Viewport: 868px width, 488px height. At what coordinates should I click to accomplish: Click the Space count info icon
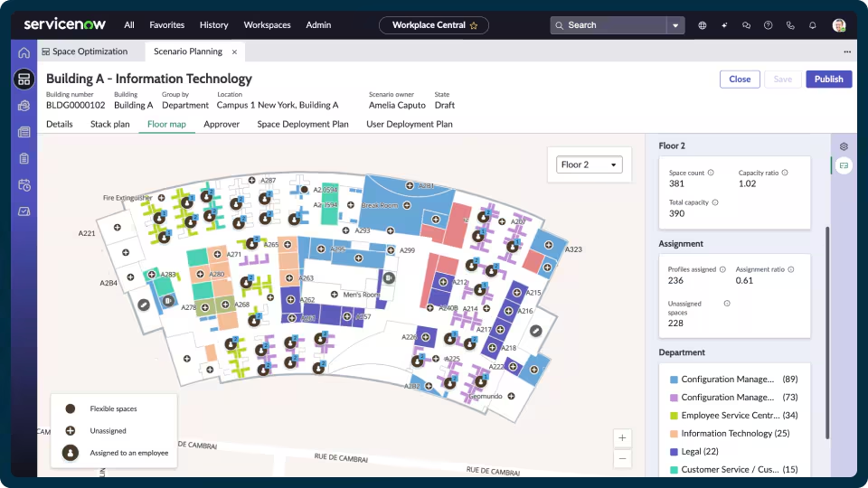point(711,173)
